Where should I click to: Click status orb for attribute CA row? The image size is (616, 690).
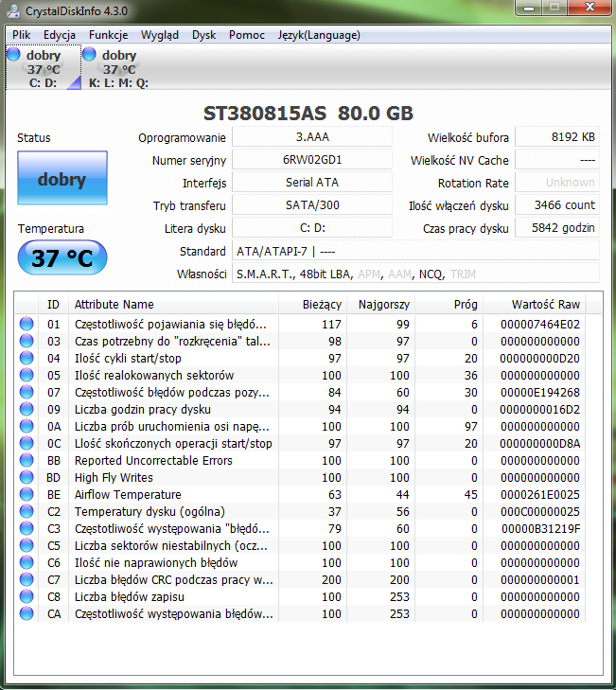click(x=26, y=613)
